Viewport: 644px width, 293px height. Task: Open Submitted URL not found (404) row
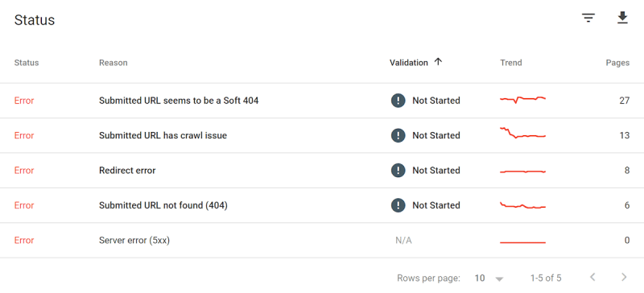click(322, 205)
